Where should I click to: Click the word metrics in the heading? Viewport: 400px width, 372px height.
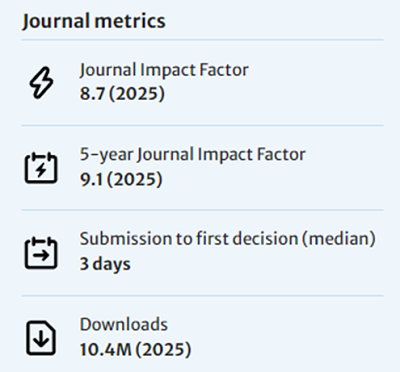coord(130,21)
